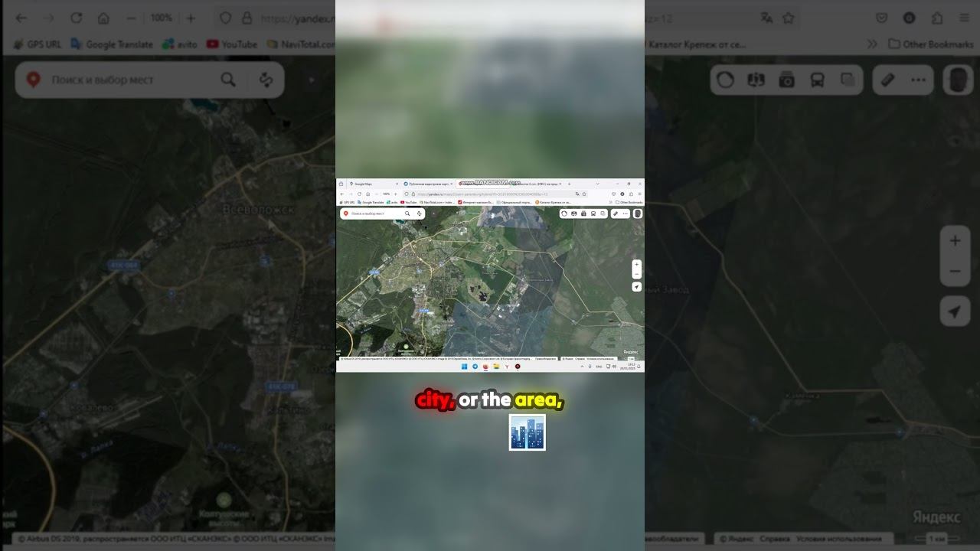Click the translate-page icon in the large background address bar
The width and height of the screenshot is (980, 551).
766,18
